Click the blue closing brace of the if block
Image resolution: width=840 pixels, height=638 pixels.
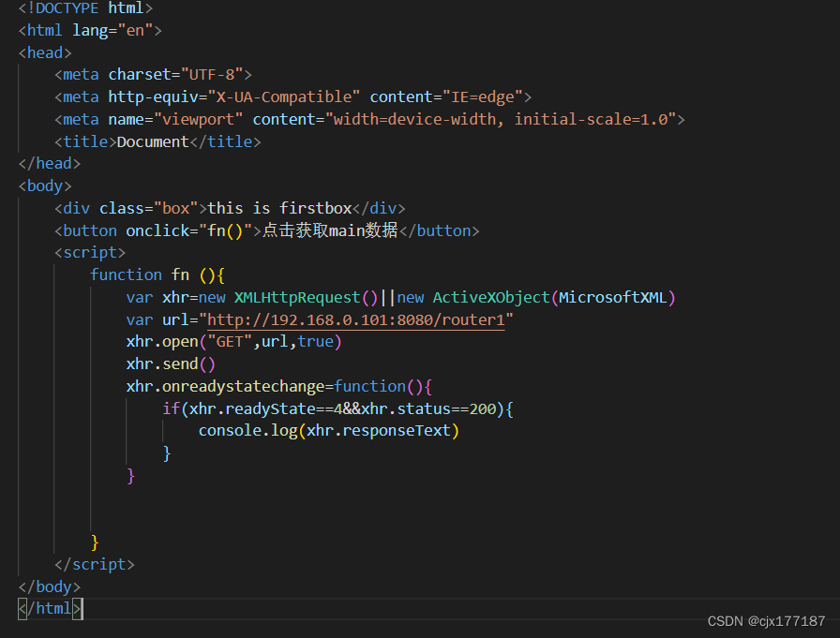167,453
